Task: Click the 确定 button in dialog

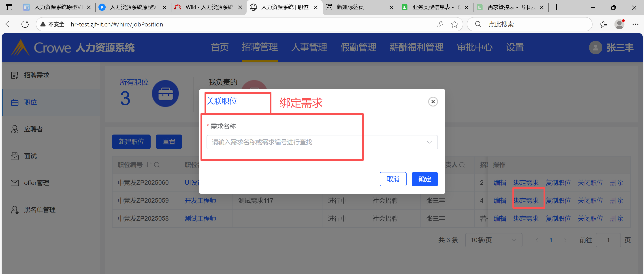Action: point(424,179)
